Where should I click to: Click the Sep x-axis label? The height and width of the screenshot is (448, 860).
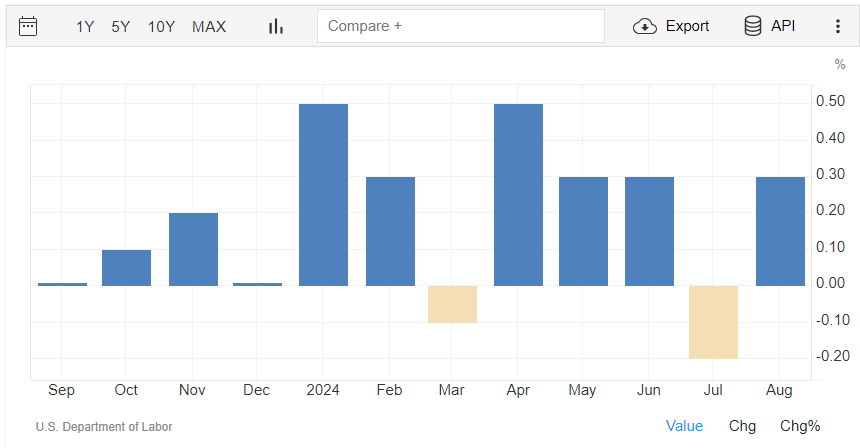point(61,390)
